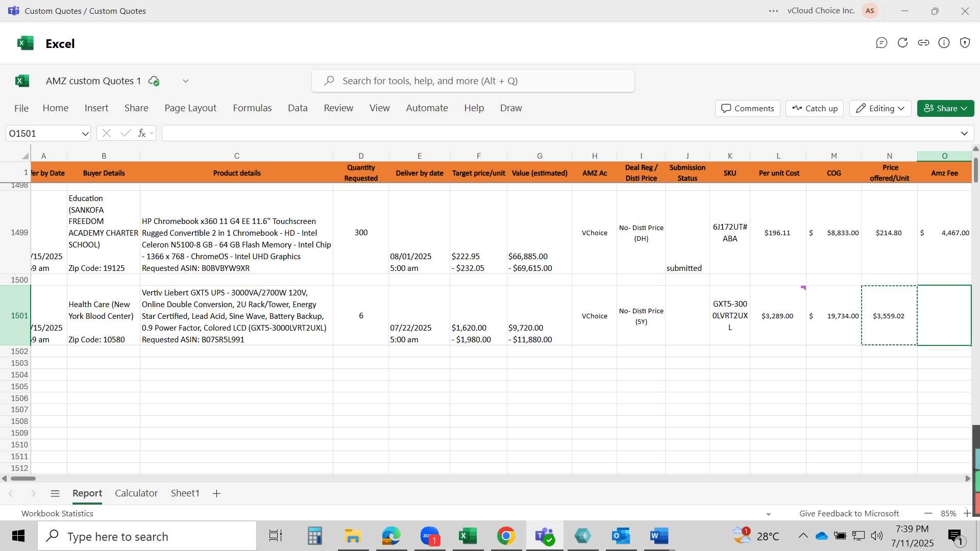The width and height of the screenshot is (980, 551).
Task: Switch to the Calculator sheet tab
Action: [136, 493]
